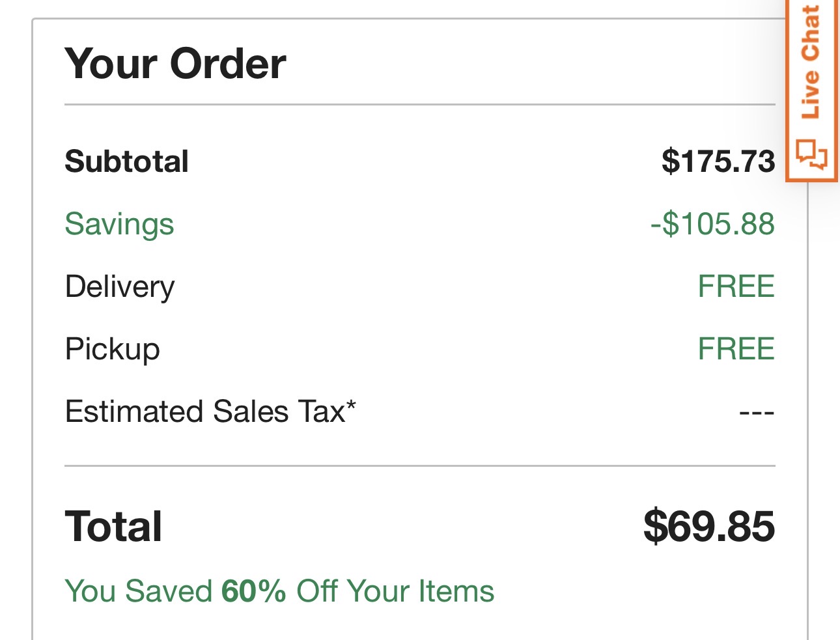Image resolution: width=840 pixels, height=640 pixels.
Task: Click the $175.73 subtotal amount
Action: (718, 161)
